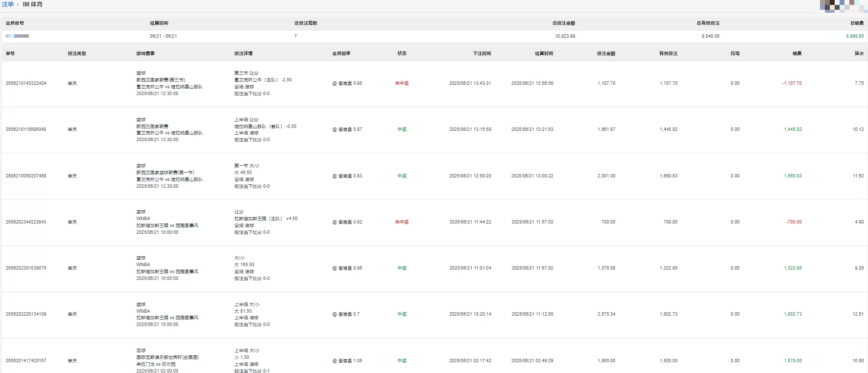Screen dimensions: 868x373
Task: Select the 06/21 - 06/21 settlement period
Action: pyautogui.click(x=164, y=36)
